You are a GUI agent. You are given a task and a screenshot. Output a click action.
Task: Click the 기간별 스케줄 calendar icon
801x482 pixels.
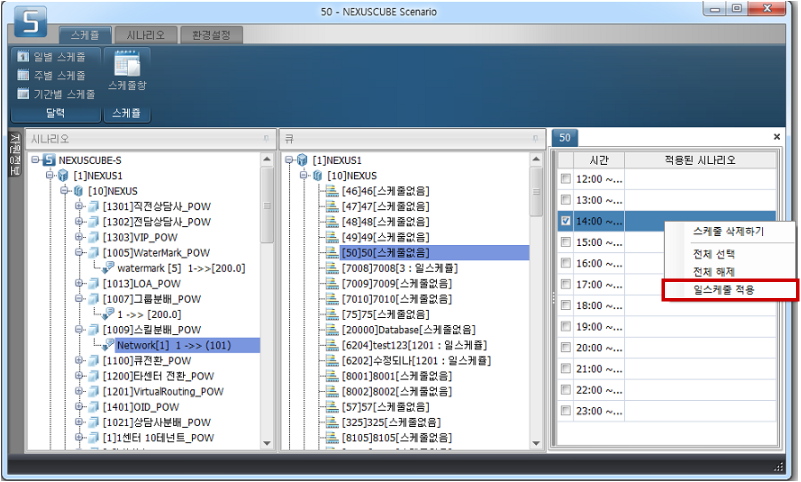[23, 94]
